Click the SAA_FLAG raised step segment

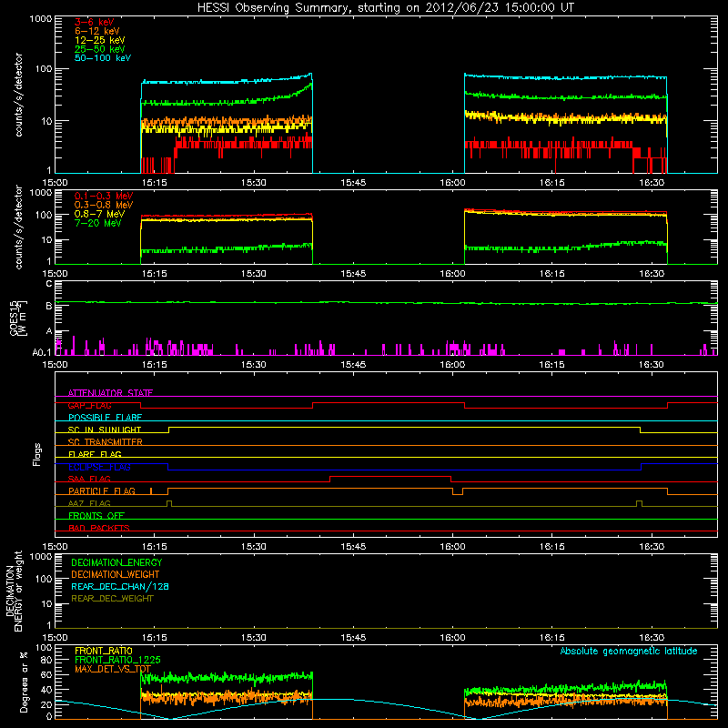[x=390, y=476]
